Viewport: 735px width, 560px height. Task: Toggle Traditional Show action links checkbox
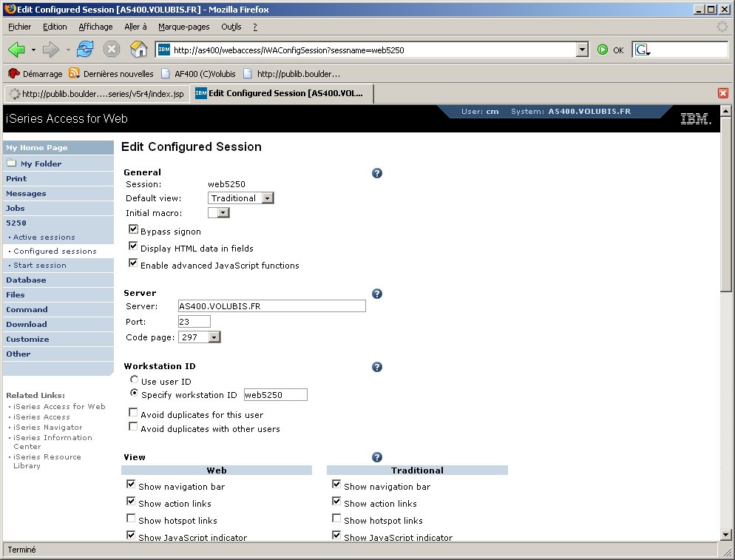336,502
